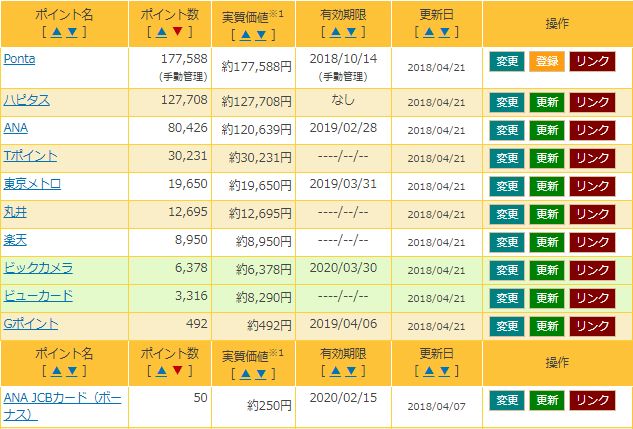This screenshot has width=633, height=429.
Task: Open the ビックカメラ link
Action: (38, 268)
